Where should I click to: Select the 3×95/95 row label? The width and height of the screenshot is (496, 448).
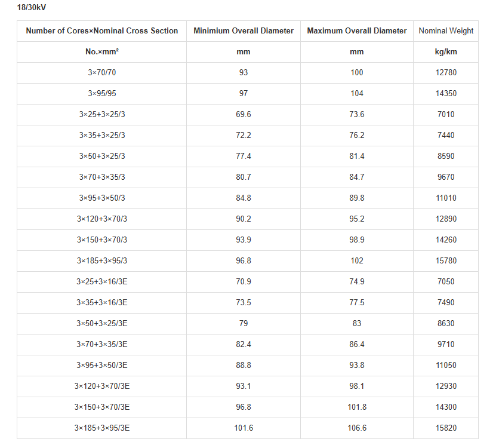(102, 93)
